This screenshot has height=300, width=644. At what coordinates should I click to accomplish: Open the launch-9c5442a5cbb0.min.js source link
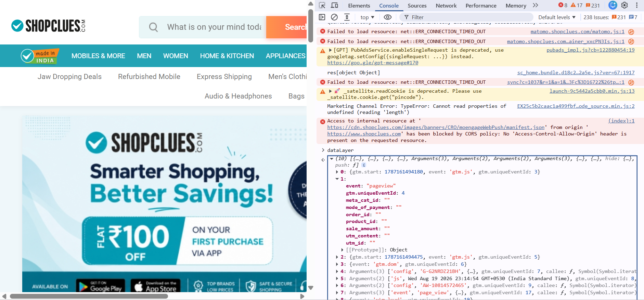(592, 91)
